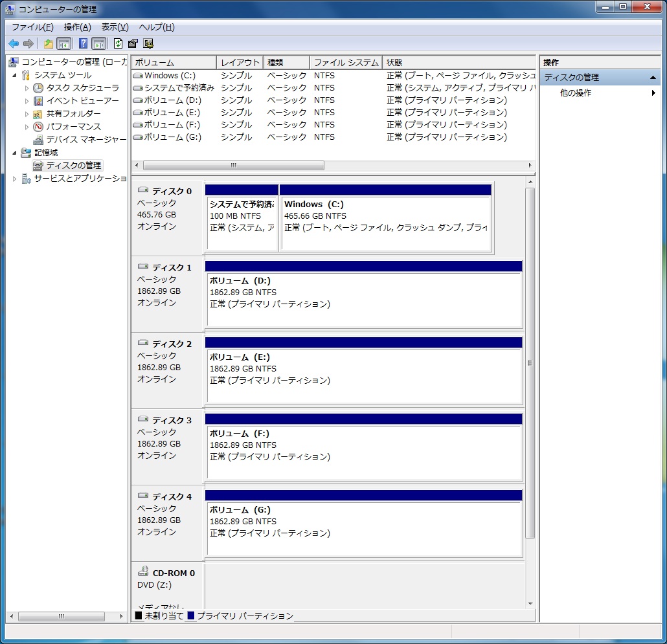Image resolution: width=667 pixels, height=644 pixels.
Task: Open イベント ビューアー in the tree
Action: [x=82, y=101]
